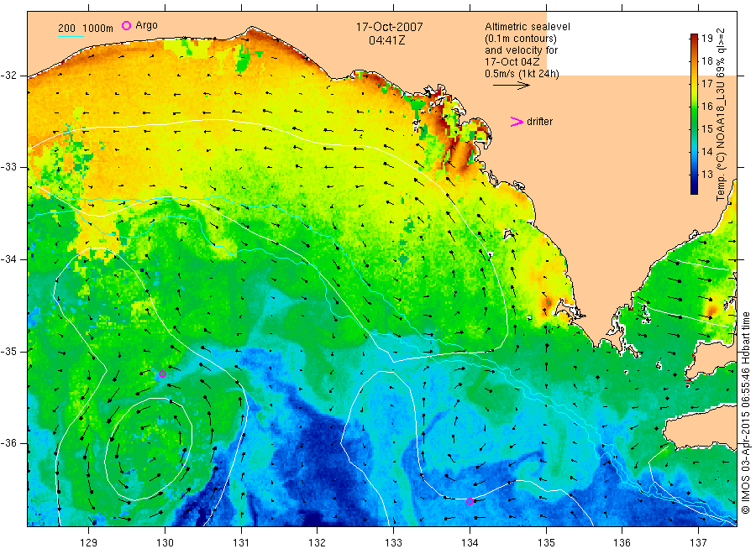Screen dimensions: 756x554
Task: Click the cyan 200m contour legend line
Action: pyautogui.click(x=71, y=35)
